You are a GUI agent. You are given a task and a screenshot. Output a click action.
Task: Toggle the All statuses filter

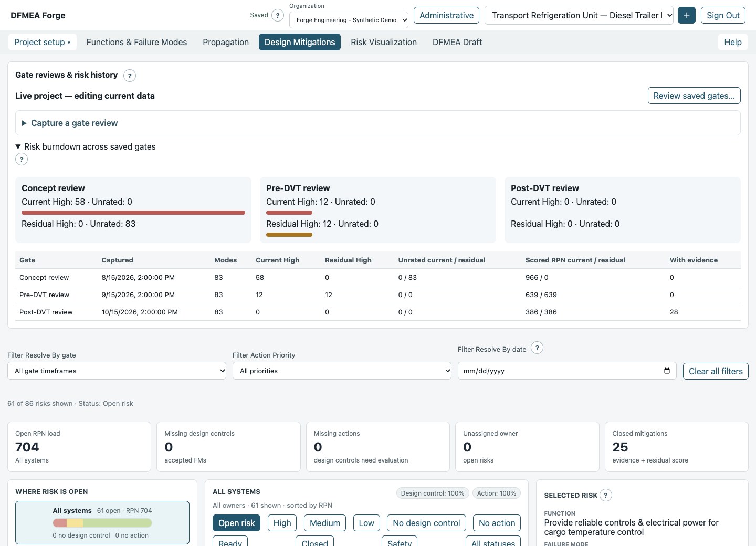[x=493, y=541]
